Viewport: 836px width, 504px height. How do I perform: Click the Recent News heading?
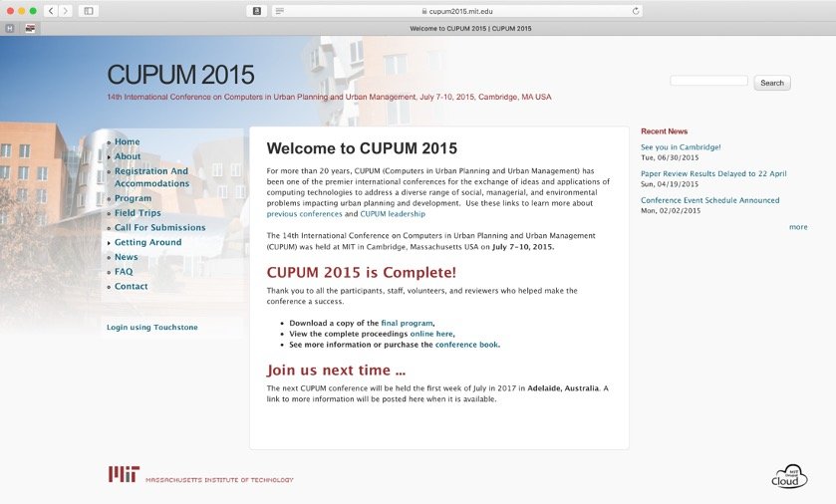tap(664, 131)
